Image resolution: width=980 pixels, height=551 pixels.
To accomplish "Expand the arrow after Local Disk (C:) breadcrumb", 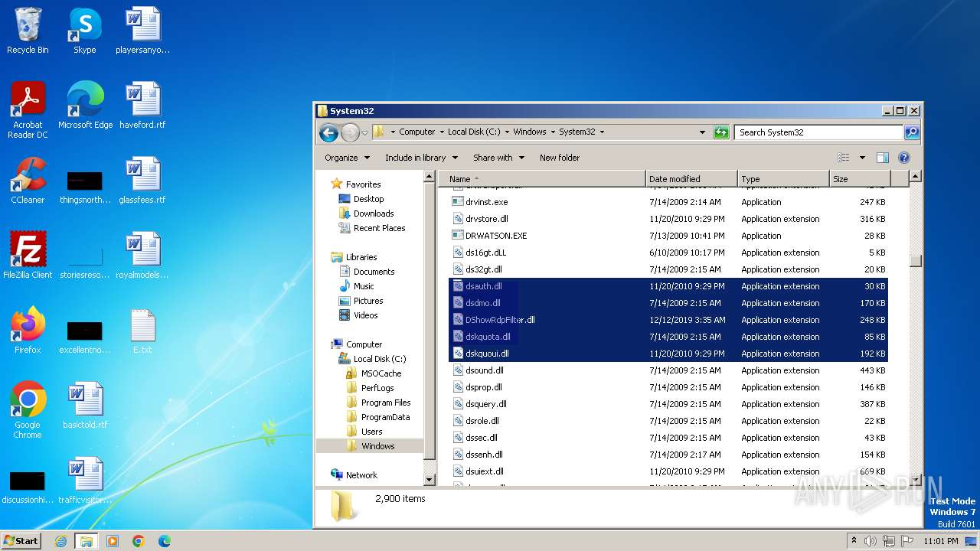I will click(507, 132).
